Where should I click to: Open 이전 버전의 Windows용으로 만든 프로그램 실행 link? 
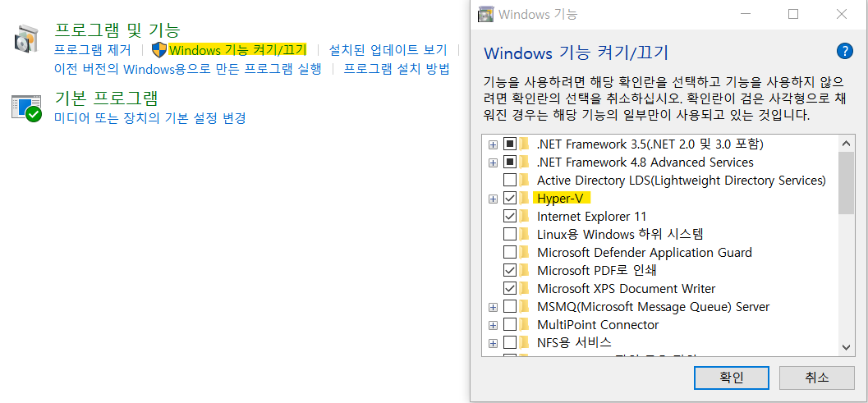(x=187, y=69)
